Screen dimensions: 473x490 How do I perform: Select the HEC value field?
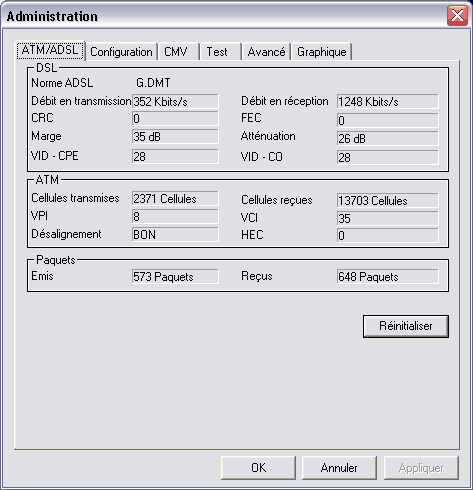[387, 236]
